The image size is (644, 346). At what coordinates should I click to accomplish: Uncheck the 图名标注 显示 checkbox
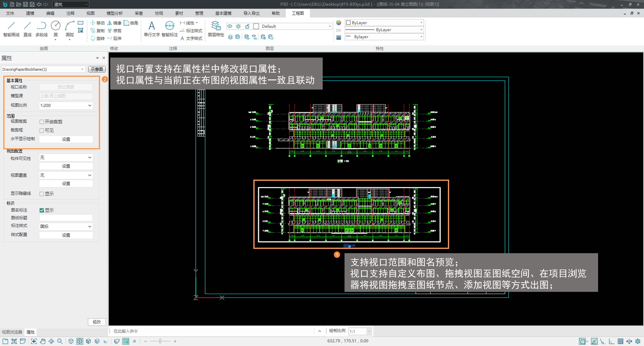tap(42, 210)
